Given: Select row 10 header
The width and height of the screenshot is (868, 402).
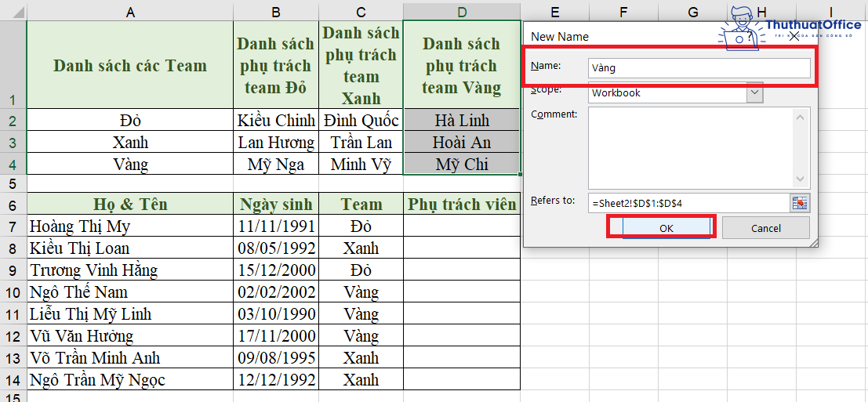Looking at the screenshot, I should (13, 292).
